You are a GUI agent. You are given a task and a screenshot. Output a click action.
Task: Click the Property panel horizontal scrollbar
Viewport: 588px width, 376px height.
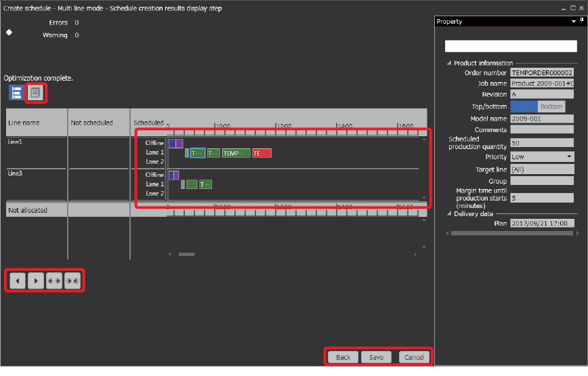512,233
